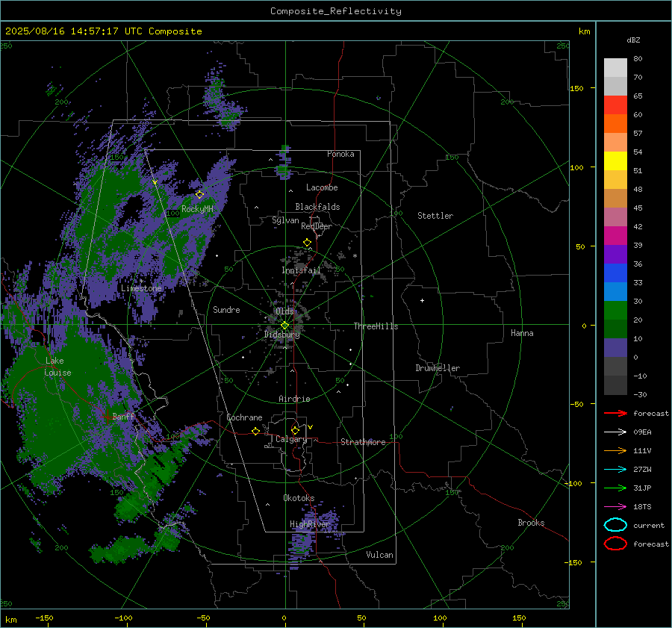
Task: Click the red forecast arrow in legend
Action: tap(615, 413)
